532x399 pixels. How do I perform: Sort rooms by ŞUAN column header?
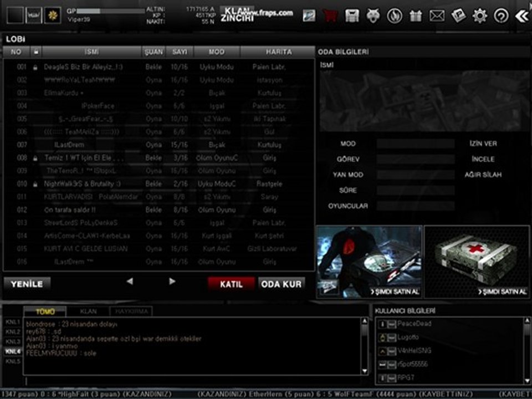click(x=154, y=52)
